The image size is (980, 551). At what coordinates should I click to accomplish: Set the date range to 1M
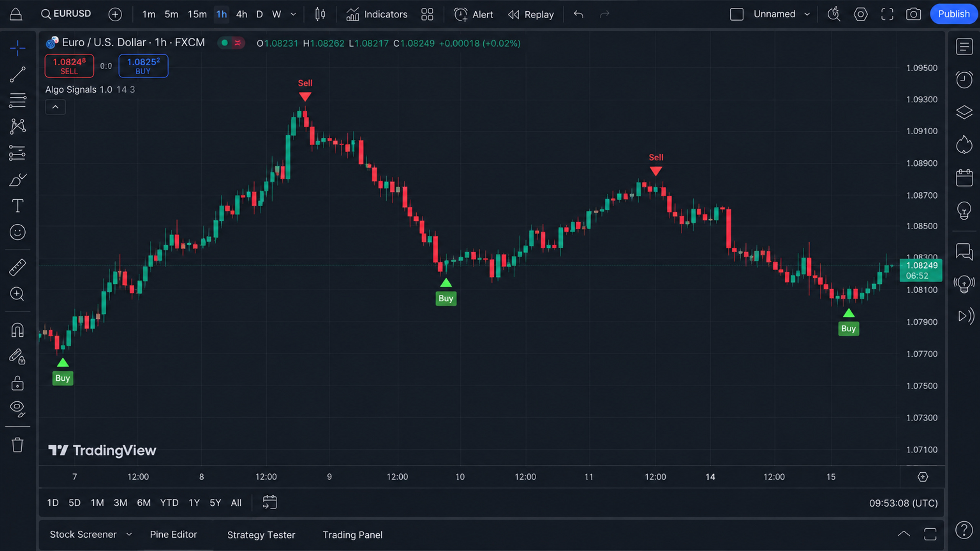(x=97, y=502)
